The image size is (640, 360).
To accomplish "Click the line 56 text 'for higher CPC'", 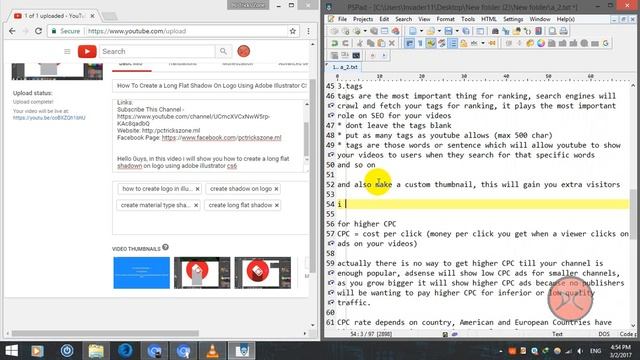I will (x=367, y=224).
